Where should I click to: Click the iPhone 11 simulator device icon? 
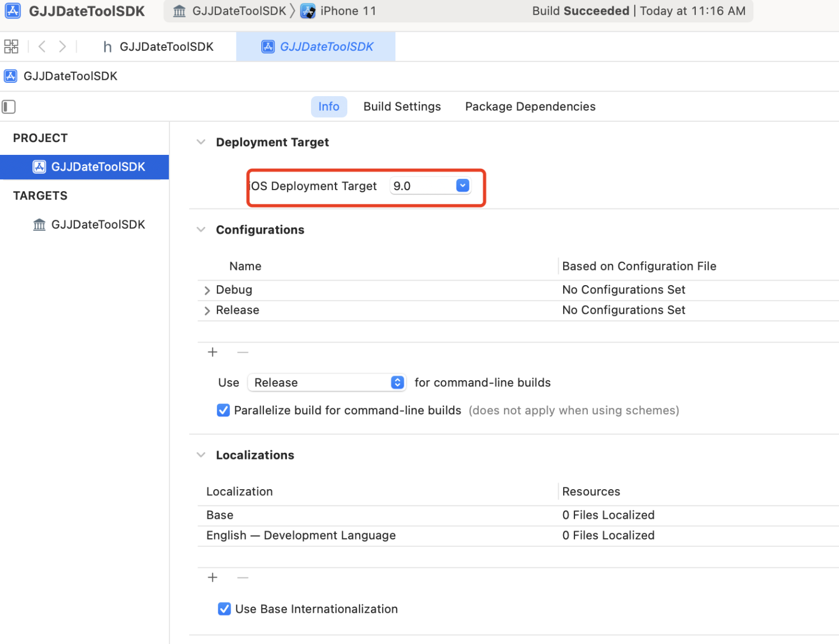pos(308,11)
